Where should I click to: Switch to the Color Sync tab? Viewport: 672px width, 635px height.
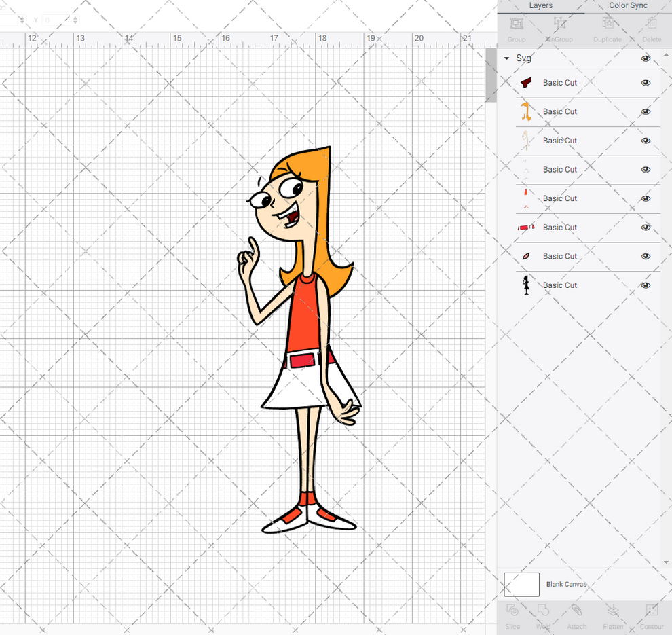(628, 5)
